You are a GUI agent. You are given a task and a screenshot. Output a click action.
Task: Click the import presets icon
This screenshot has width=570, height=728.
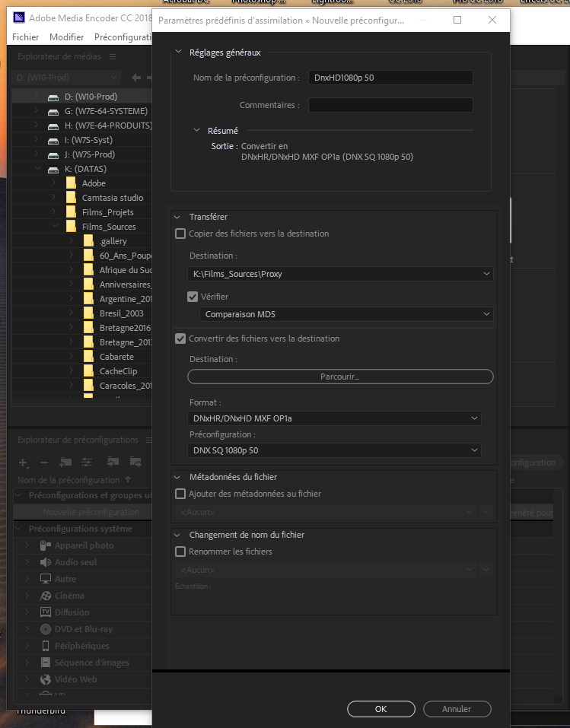pos(113,462)
